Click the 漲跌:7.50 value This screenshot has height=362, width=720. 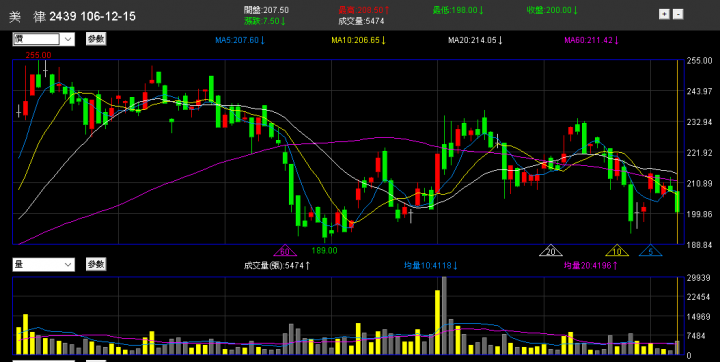(x=264, y=21)
